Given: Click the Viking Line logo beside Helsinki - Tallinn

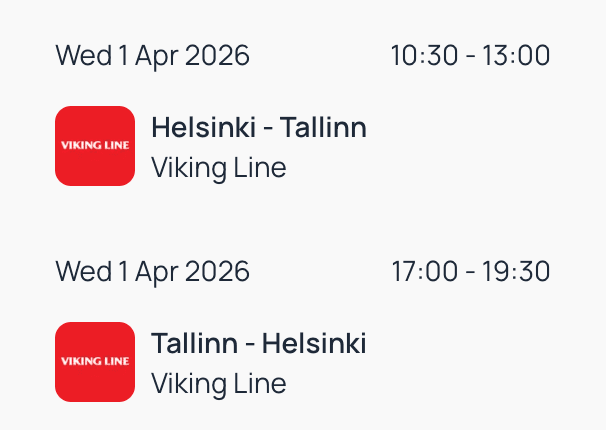Looking at the screenshot, I should tap(95, 146).
